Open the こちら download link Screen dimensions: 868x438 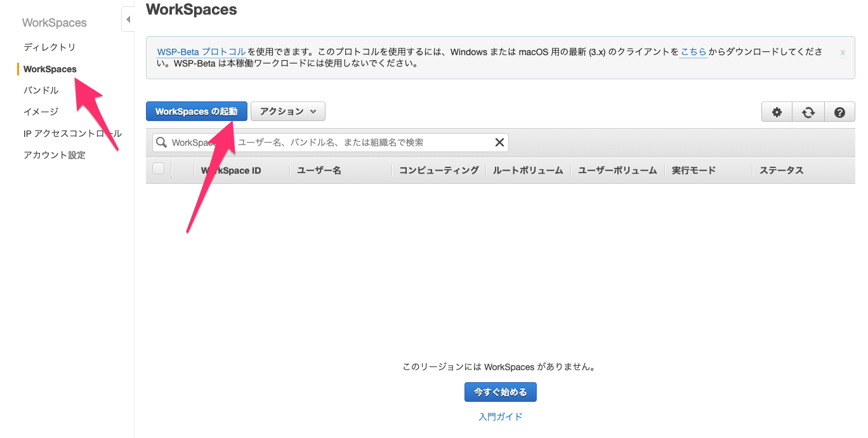coord(694,51)
